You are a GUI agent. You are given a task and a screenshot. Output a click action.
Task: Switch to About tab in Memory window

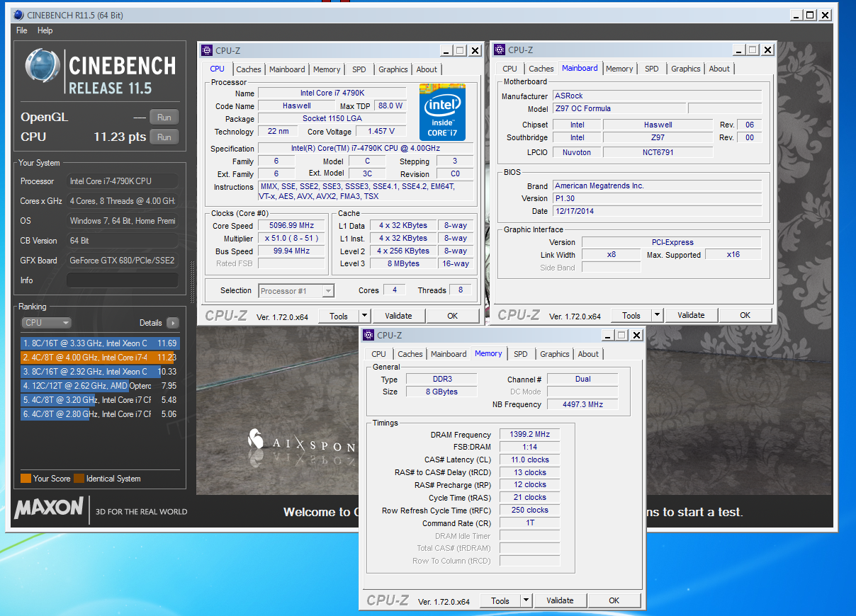point(588,354)
